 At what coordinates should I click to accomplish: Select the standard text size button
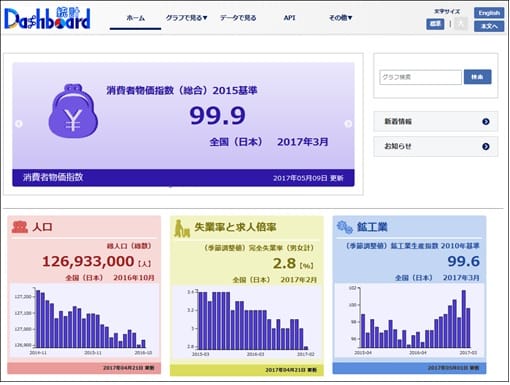point(435,24)
